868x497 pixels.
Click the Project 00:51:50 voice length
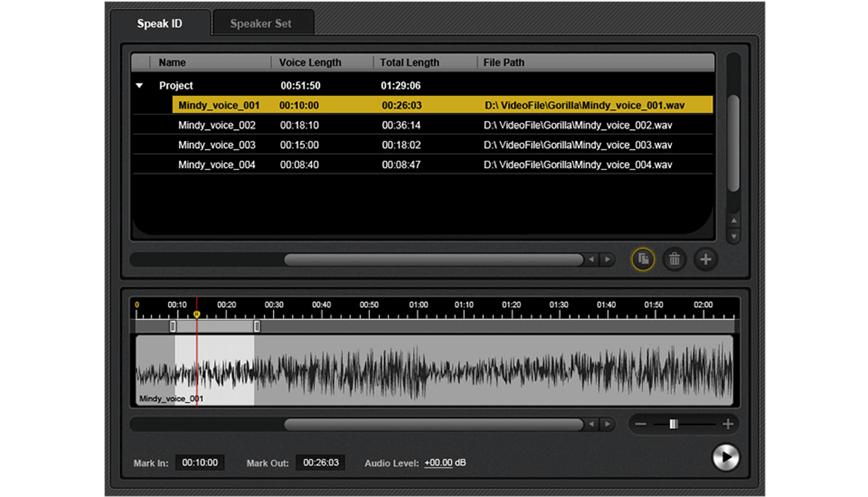coord(301,86)
